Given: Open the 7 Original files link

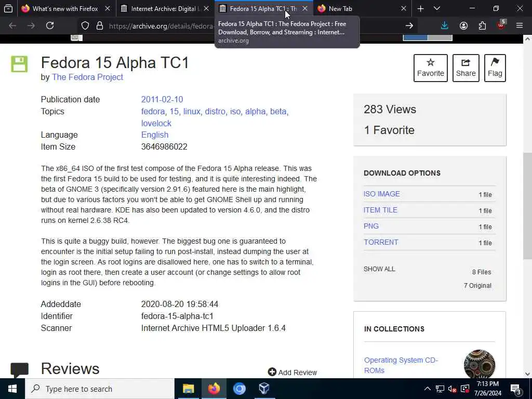Looking at the screenshot, I should (477, 286).
